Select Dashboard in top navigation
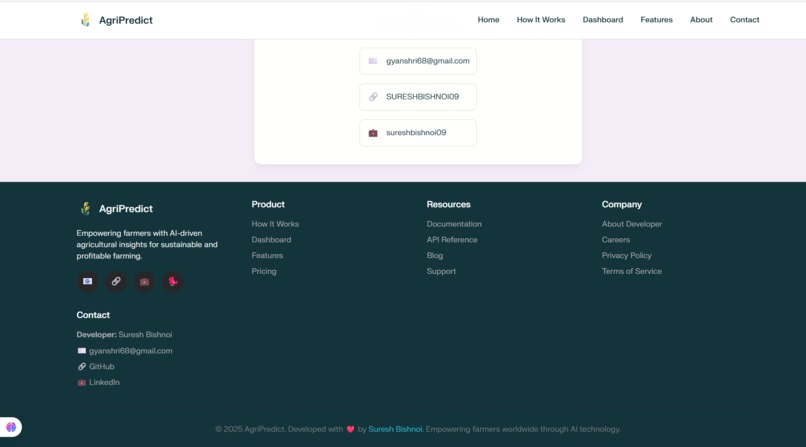The image size is (806, 447). click(602, 20)
